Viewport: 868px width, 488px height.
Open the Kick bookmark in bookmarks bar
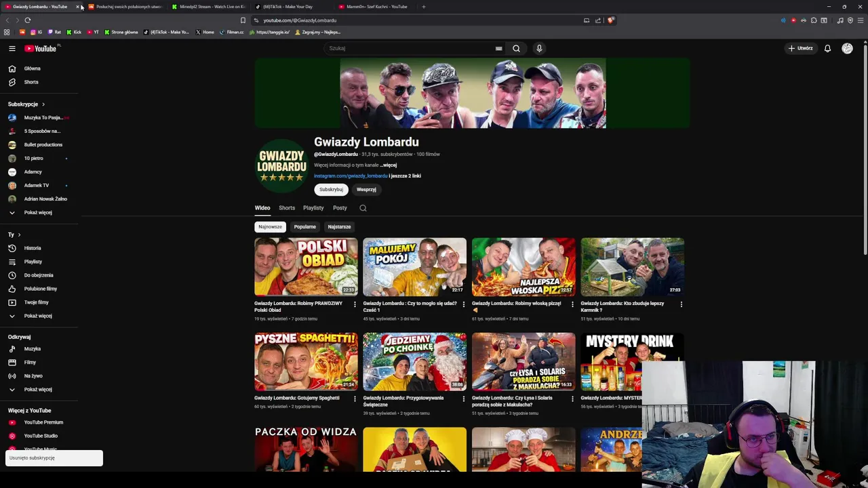[74, 32]
